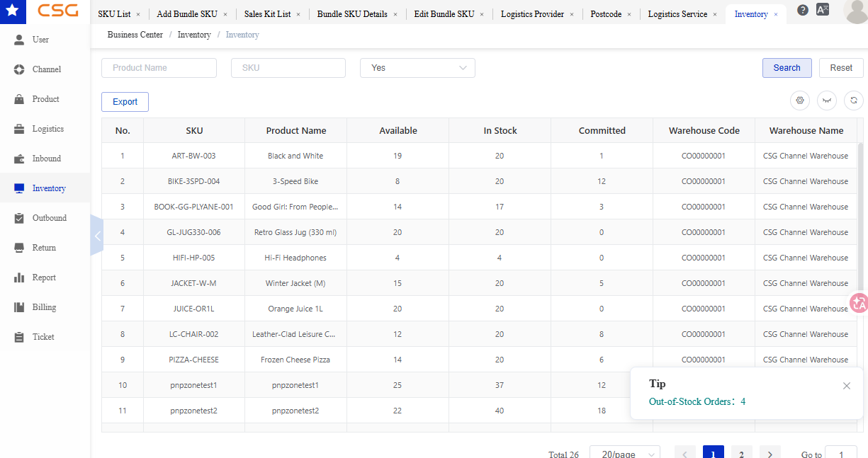The width and height of the screenshot is (868, 458).
Task: Open the 20/page size dropdown
Action: (625, 454)
